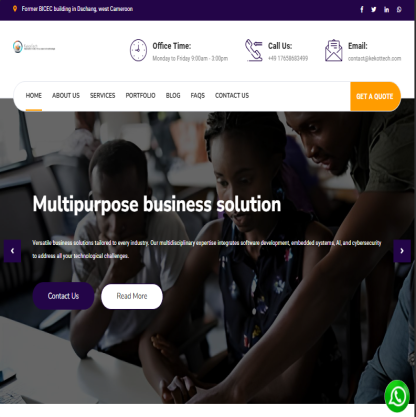Click the company logo
This screenshot has width=416, height=417.
tap(34, 47)
